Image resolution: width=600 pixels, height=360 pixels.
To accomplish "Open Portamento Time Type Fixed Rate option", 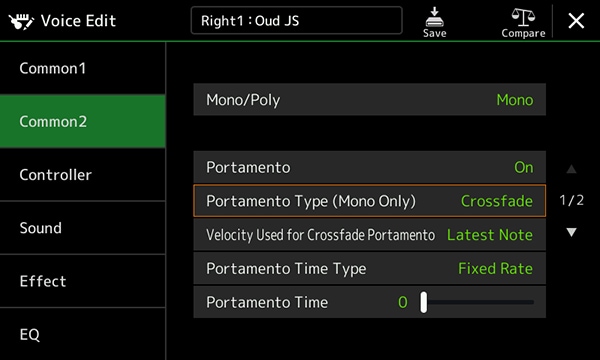I will point(369,268).
